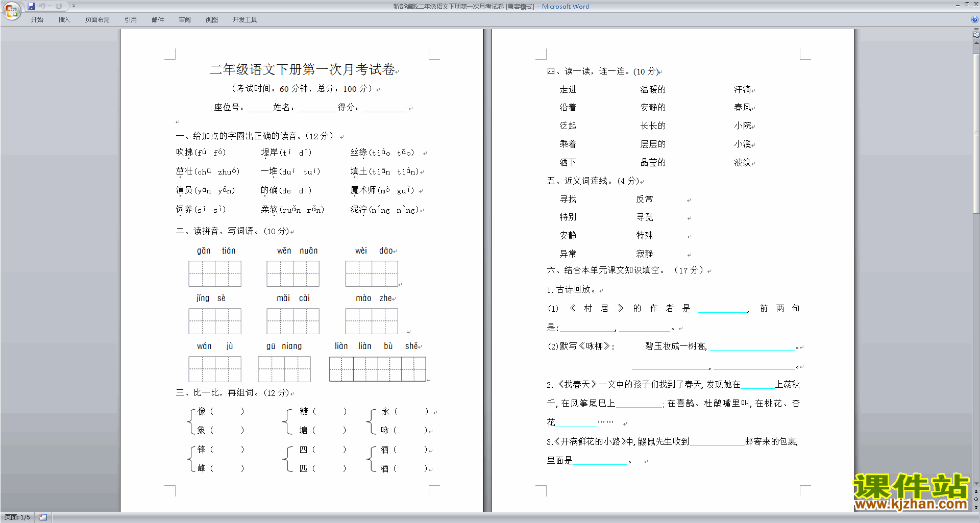
Task: Open Microsoft Word help
Action: [x=975, y=19]
